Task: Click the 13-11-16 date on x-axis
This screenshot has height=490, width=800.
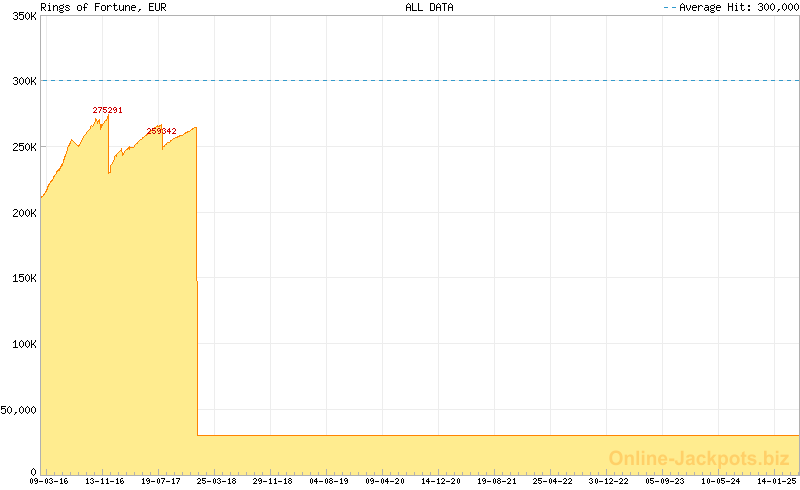Action: click(x=105, y=481)
